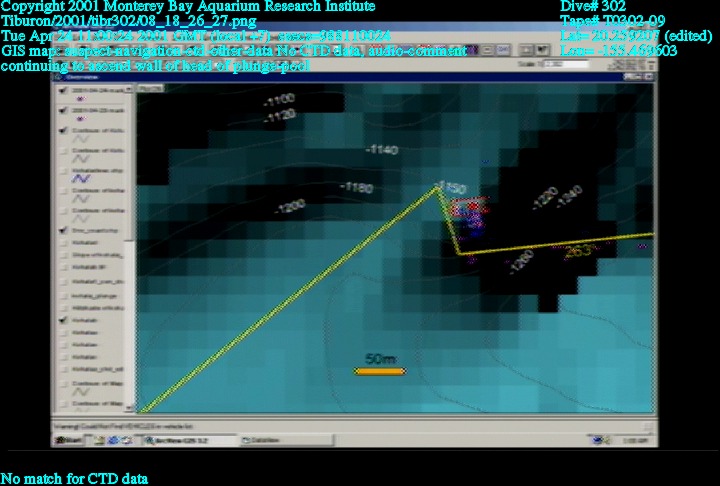Click the -1100 contour label on the map

pyautogui.click(x=280, y=99)
